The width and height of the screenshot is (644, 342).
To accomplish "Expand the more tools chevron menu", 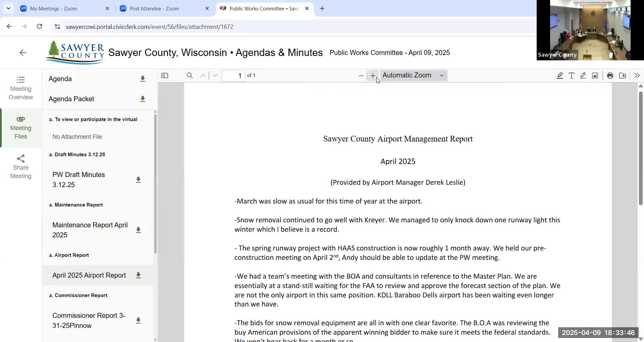I will pyautogui.click(x=637, y=75).
